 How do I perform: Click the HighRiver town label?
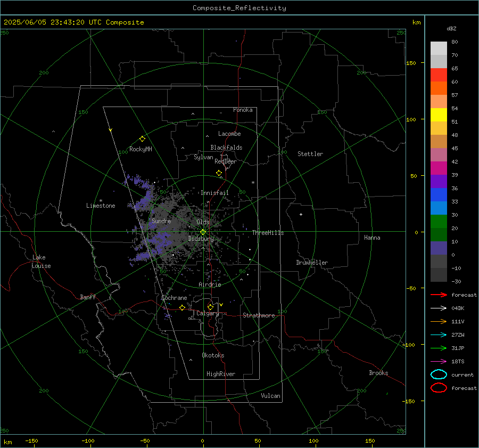pos(221,374)
